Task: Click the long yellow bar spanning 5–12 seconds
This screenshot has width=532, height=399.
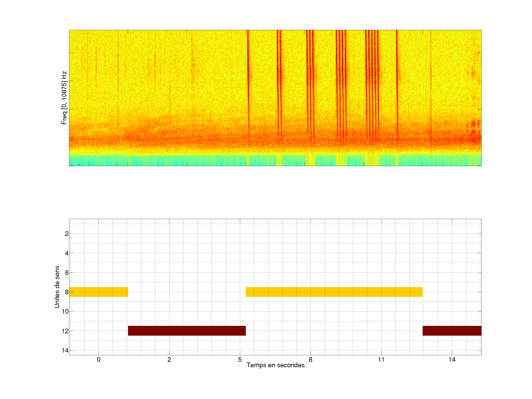Action: click(x=334, y=292)
